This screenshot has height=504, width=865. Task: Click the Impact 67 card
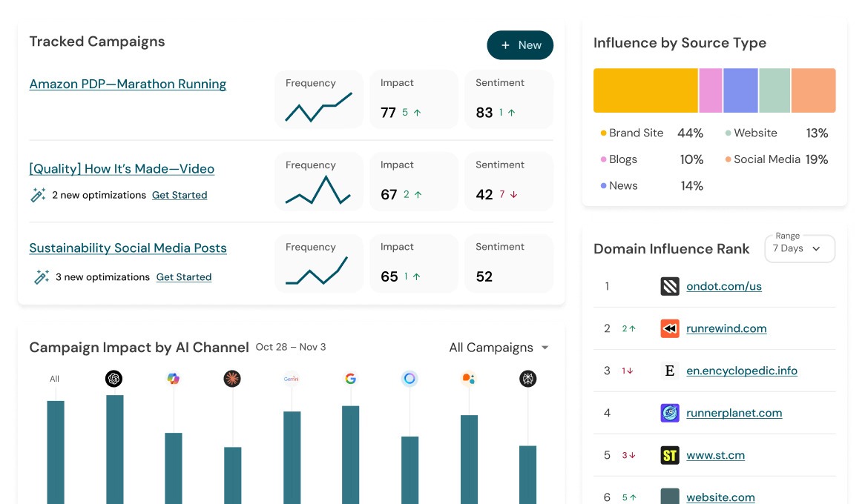click(414, 182)
